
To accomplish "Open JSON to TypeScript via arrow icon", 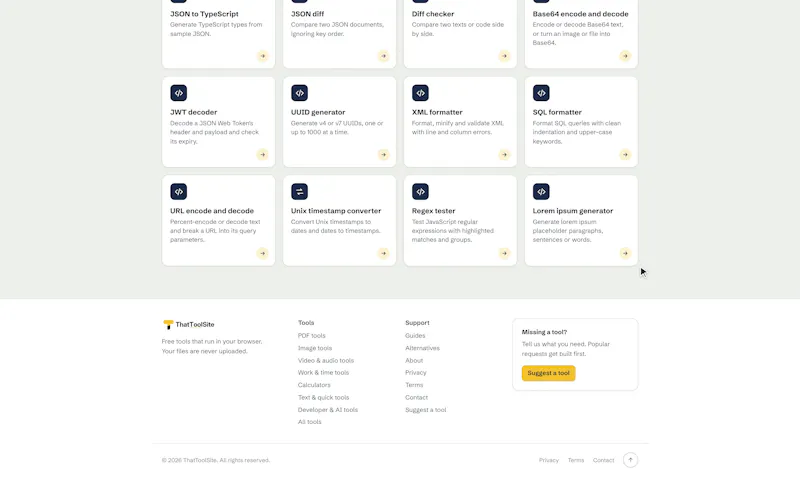I will pyautogui.click(x=263, y=56).
